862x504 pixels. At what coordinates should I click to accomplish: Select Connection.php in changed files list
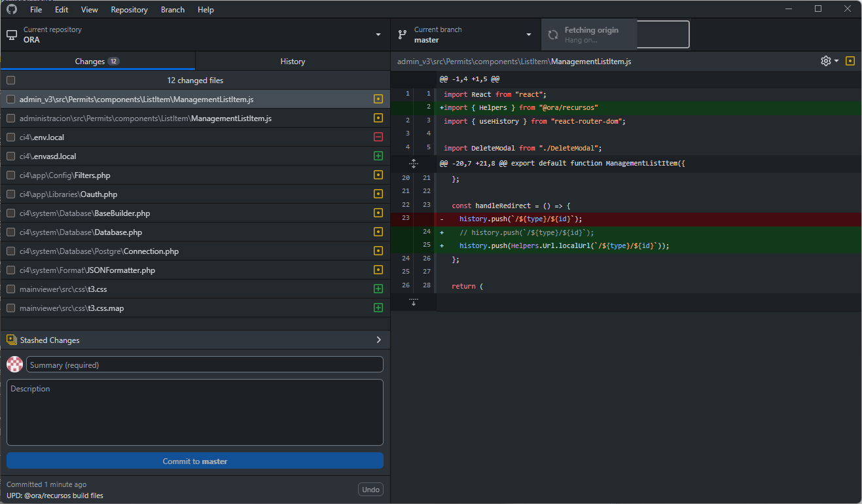tap(195, 251)
